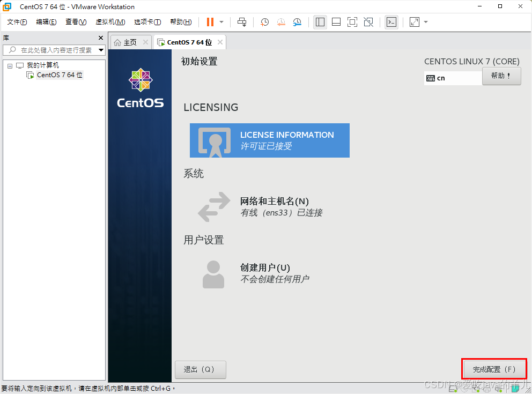532x394 pixels.
Task: Enter full screen mode
Action: pyautogui.click(x=352, y=22)
